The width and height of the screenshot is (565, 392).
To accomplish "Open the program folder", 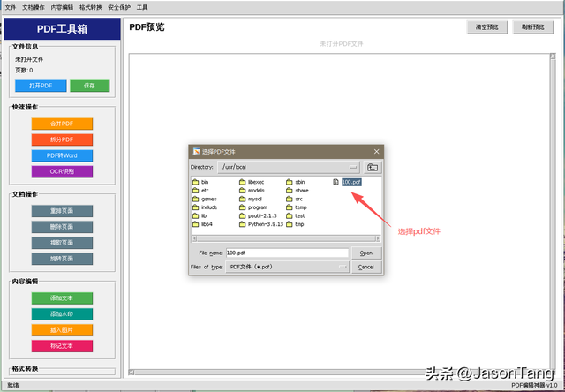I will pyautogui.click(x=253, y=207).
